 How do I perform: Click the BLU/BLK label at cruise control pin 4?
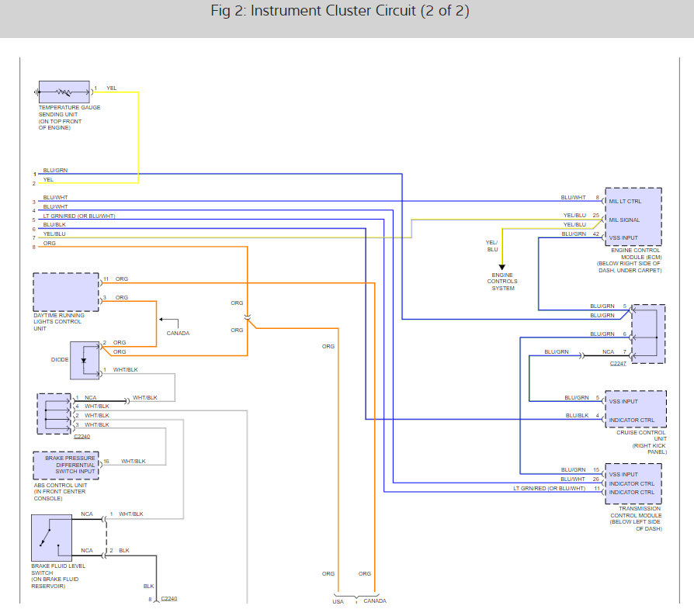tap(577, 416)
